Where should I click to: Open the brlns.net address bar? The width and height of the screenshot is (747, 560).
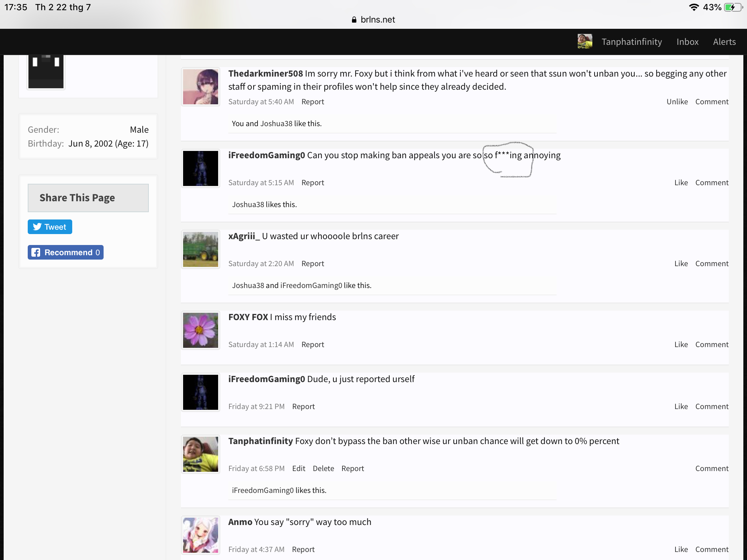click(x=373, y=20)
